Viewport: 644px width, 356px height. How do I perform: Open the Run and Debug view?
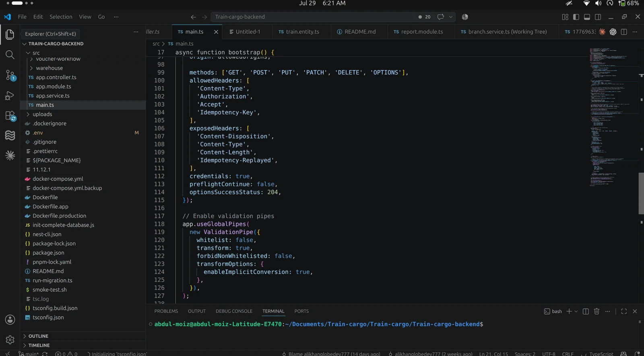10,95
